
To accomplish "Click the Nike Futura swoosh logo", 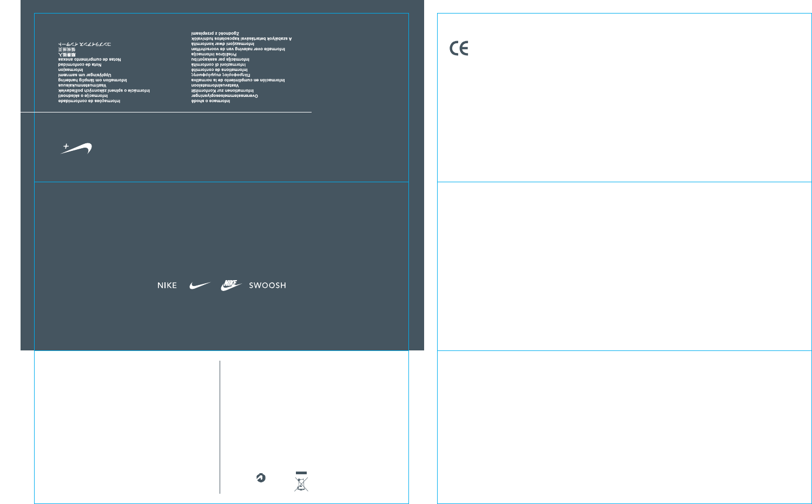I will point(231,285).
